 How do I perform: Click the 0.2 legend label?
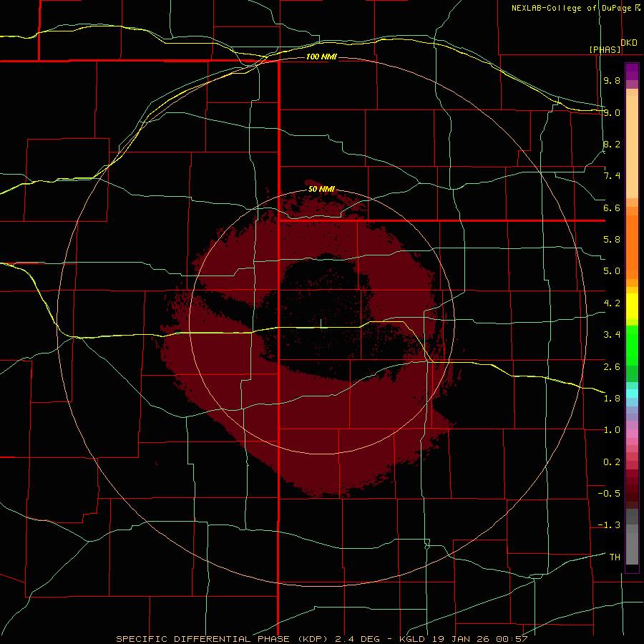point(612,462)
